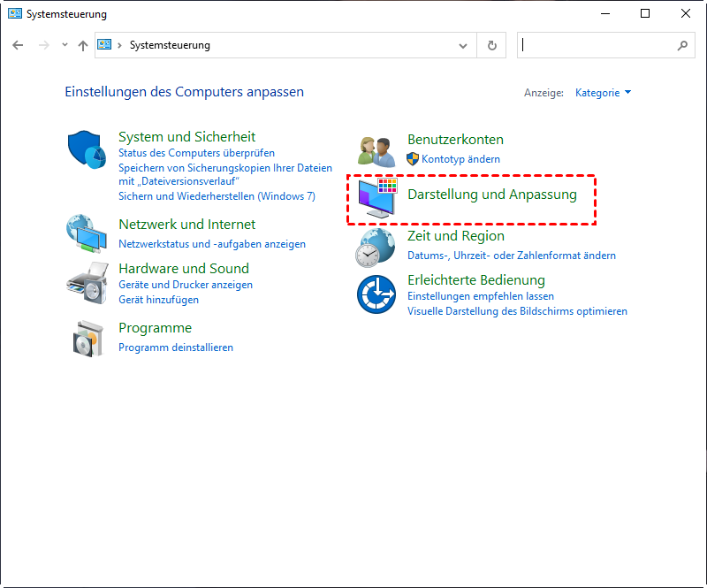Open Geräte und Drucker anzeigen
This screenshot has width=707, height=588.
click(186, 285)
